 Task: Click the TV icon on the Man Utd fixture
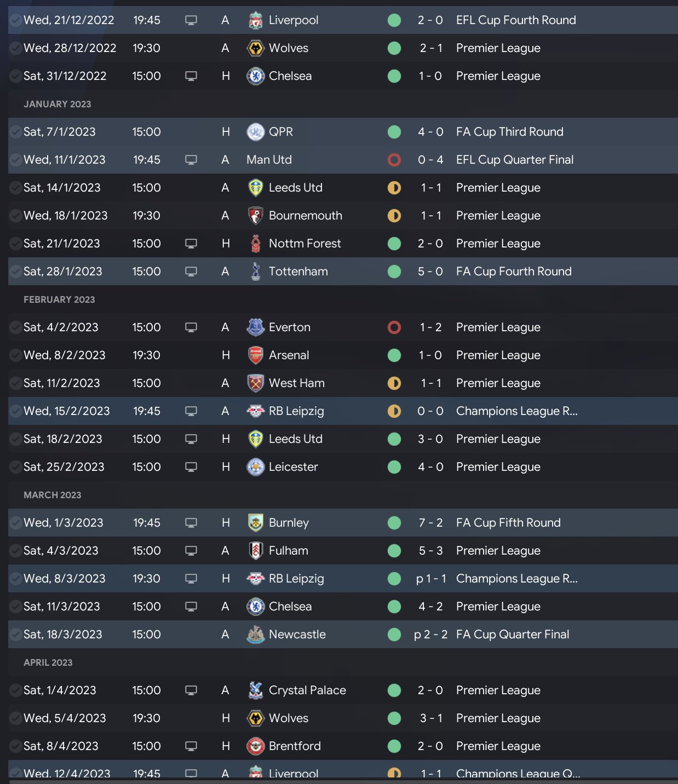point(191,160)
